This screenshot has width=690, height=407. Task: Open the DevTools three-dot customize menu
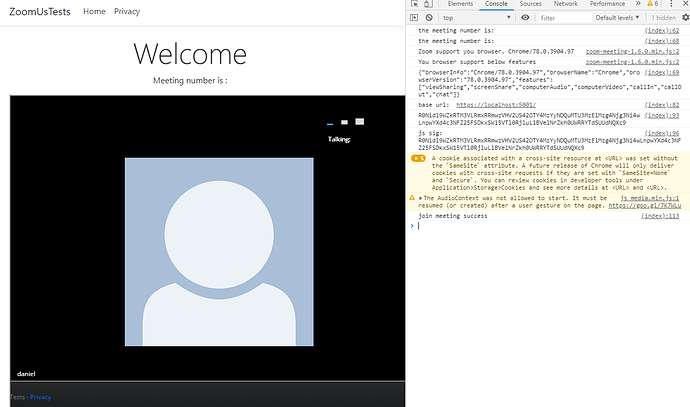(671, 4)
